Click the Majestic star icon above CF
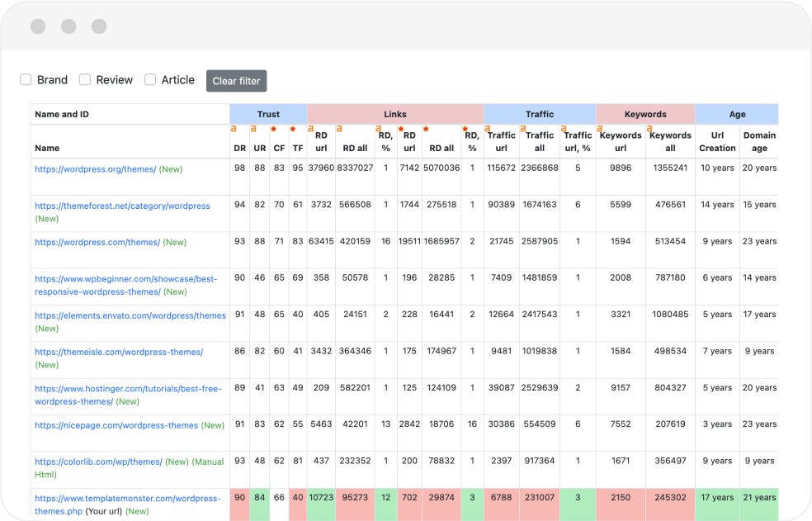Screen dimensions: 812x521 (x=273, y=129)
